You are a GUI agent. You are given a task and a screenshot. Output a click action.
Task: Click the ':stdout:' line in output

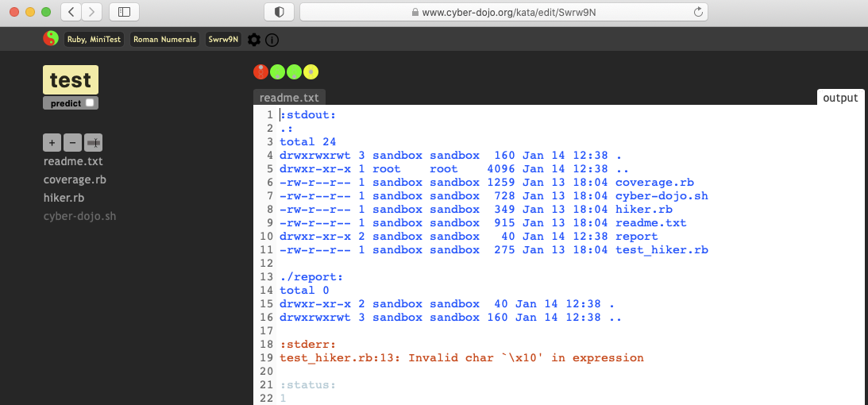(x=308, y=115)
